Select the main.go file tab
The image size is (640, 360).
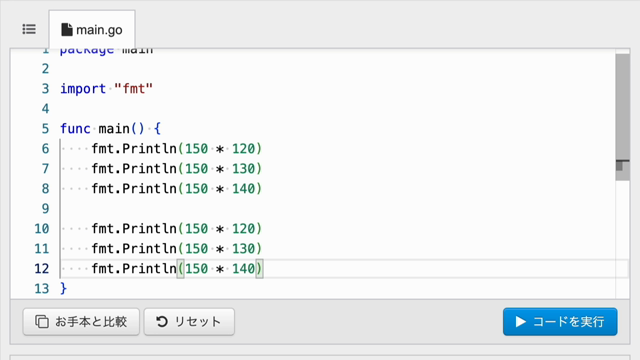tap(92, 30)
